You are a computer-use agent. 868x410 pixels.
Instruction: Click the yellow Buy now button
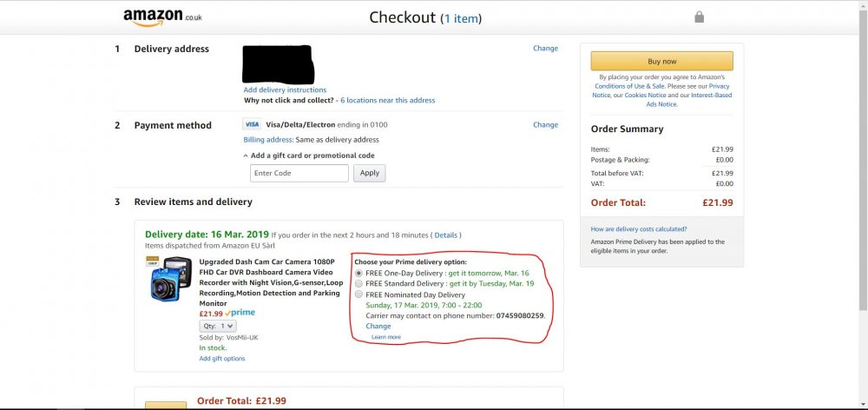[x=661, y=61]
